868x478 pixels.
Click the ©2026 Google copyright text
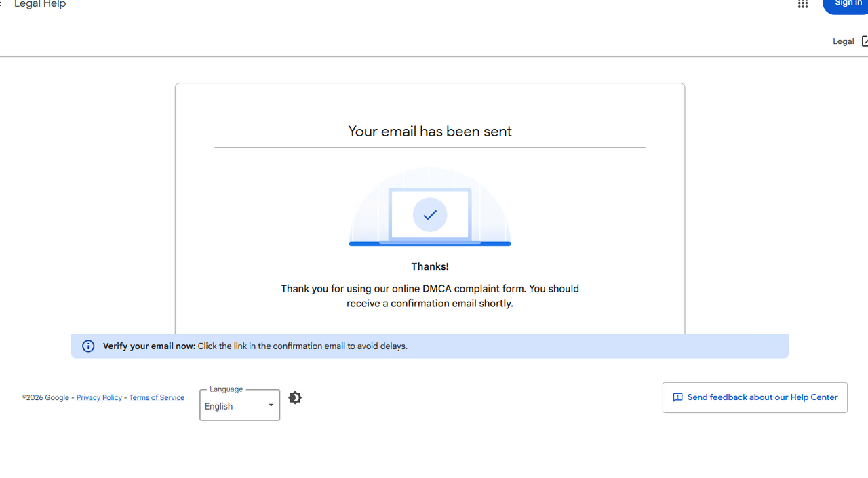pyautogui.click(x=45, y=398)
